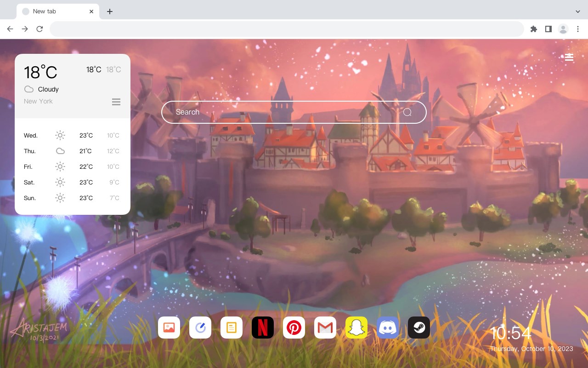Viewport: 588px width, 368px height.
Task: Click the date Thursday, October 10, 2023
Action: tap(531, 349)
